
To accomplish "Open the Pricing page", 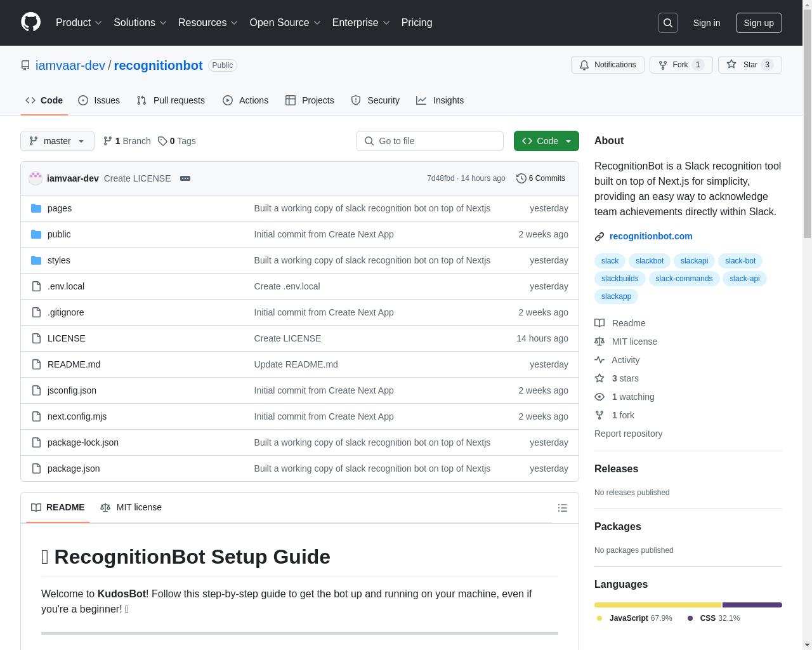I will point(417,23).
